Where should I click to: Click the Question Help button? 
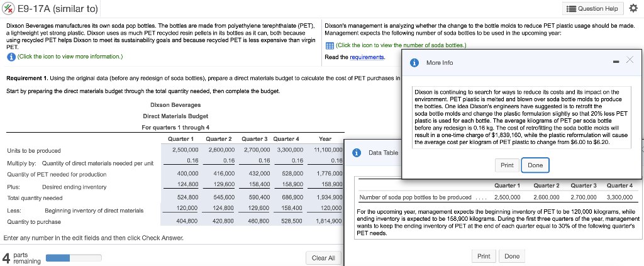(x=592, y=8)
